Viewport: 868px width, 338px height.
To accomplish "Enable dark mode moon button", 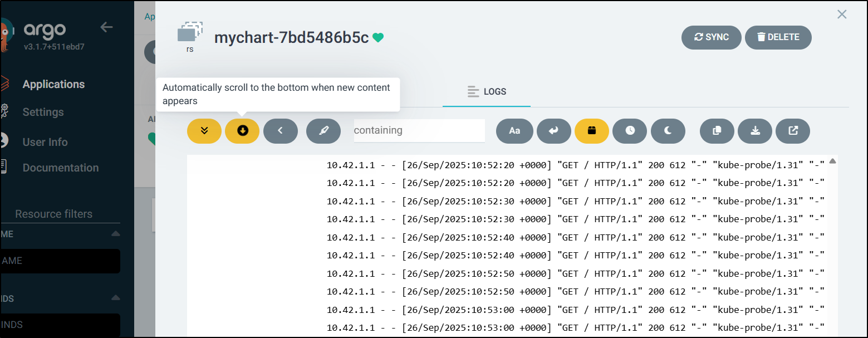I will click(668, 131).
